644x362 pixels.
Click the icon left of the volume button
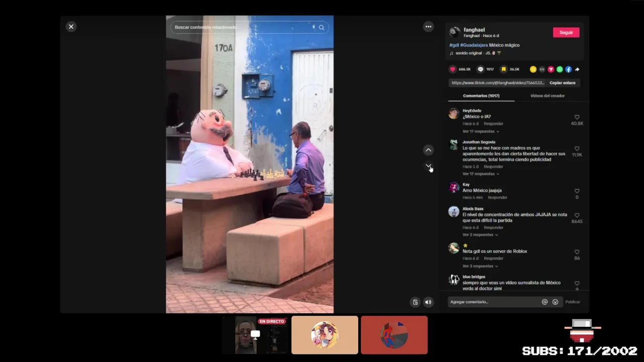(415, 302)
